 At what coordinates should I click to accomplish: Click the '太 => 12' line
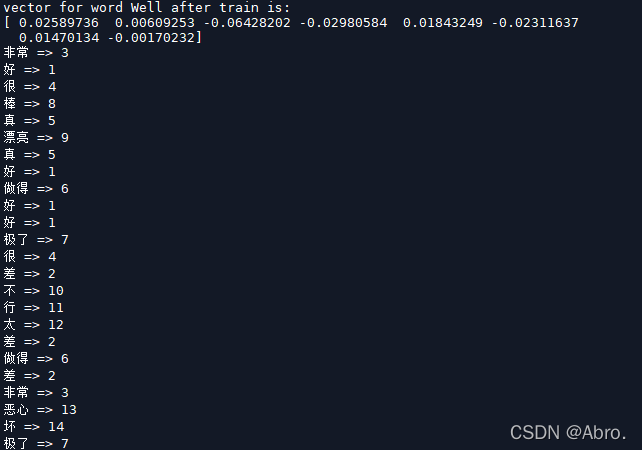pos(34,325)
